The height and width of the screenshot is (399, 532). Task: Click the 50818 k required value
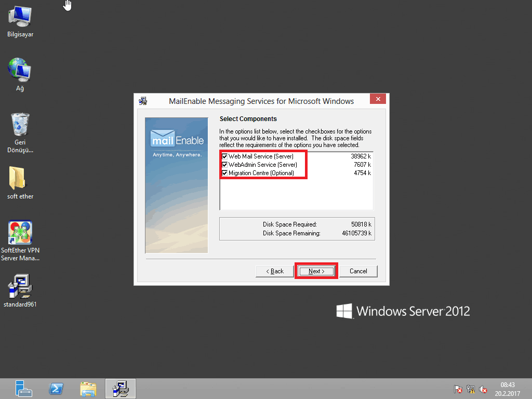click(362, 224)
